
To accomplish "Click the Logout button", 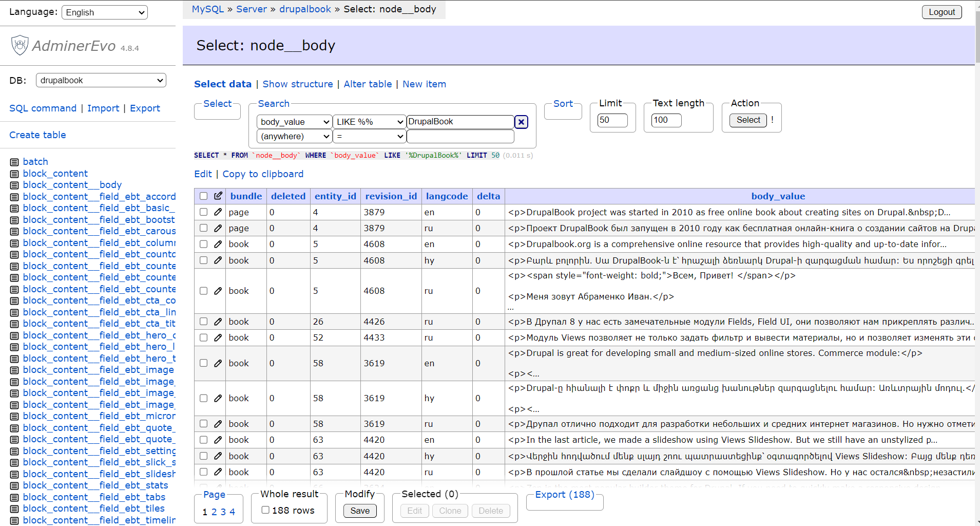I will coord(941,12).
